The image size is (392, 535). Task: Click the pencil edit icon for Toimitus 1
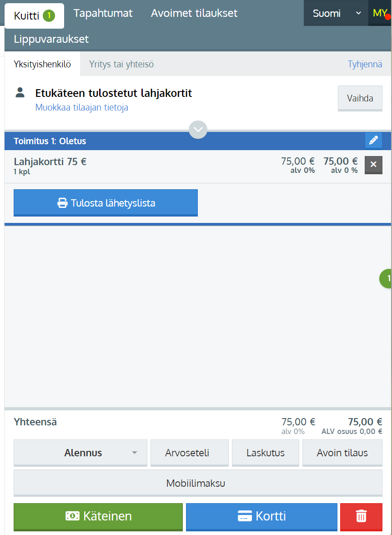[373, 141]
